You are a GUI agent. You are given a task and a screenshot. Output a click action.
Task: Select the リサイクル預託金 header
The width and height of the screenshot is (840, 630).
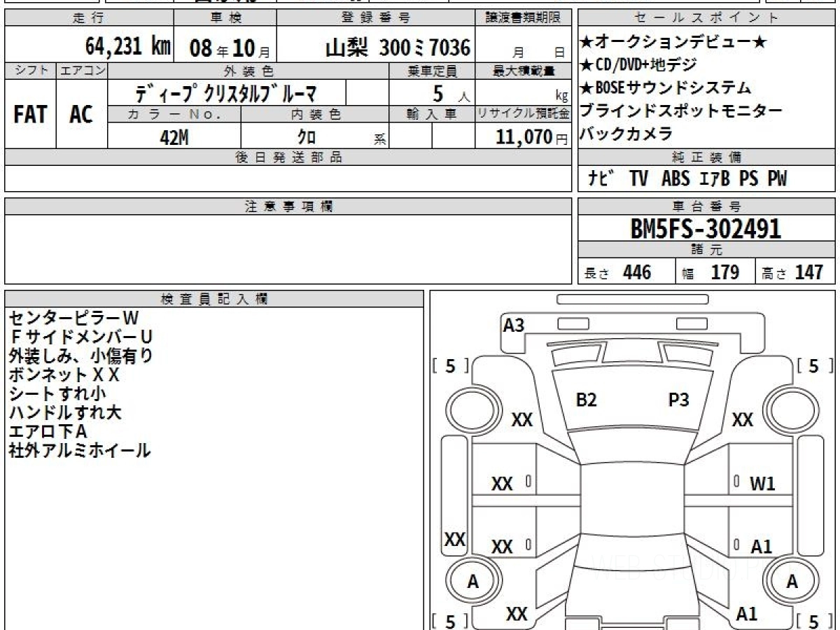(x=524, y=114)
